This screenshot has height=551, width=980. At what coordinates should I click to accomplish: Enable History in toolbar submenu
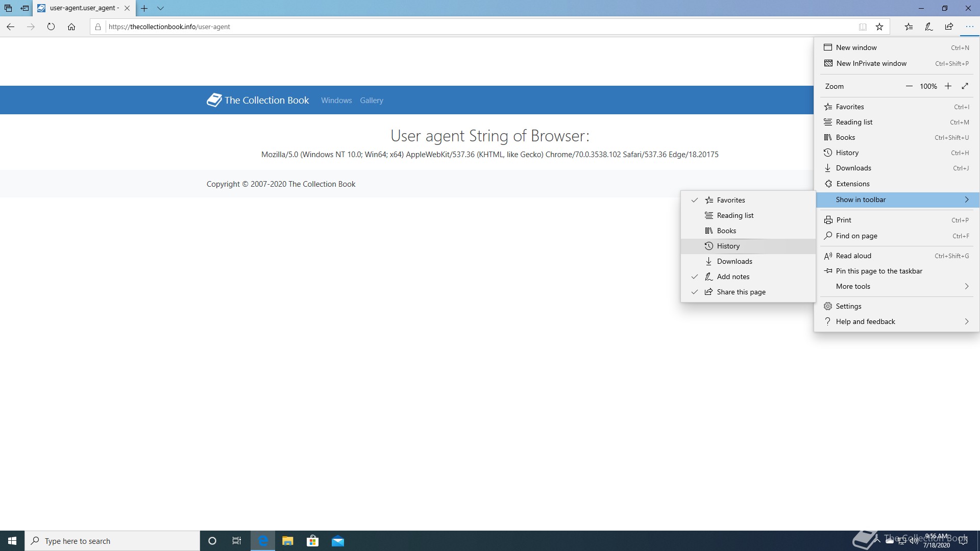pos(748,246)
